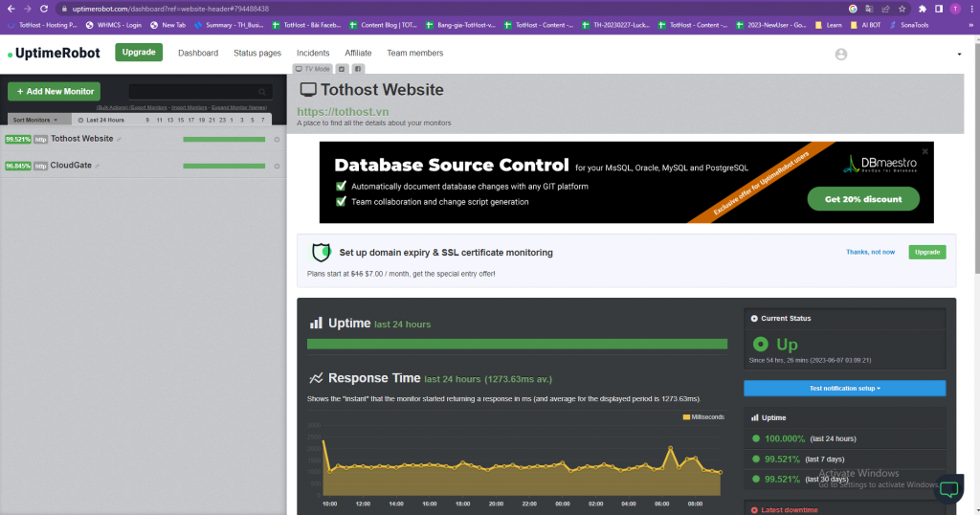The image size is (980, 515).
Task: Click the Upgrade button in the SSL monitoring box
Action: click(926, 252)
